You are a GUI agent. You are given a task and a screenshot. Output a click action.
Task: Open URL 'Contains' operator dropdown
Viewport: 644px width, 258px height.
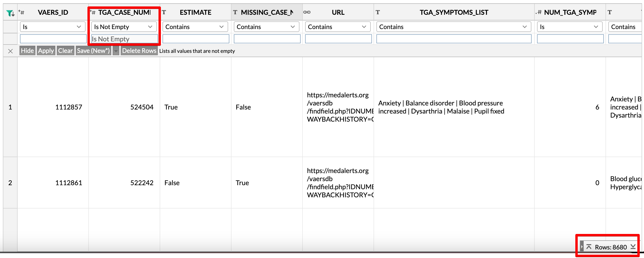point(338,27)
